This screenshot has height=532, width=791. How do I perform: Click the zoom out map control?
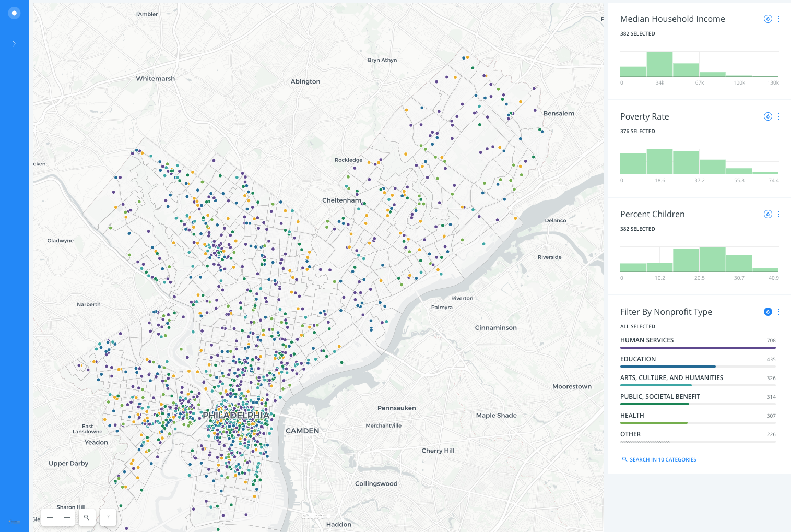tap(50, 517)
